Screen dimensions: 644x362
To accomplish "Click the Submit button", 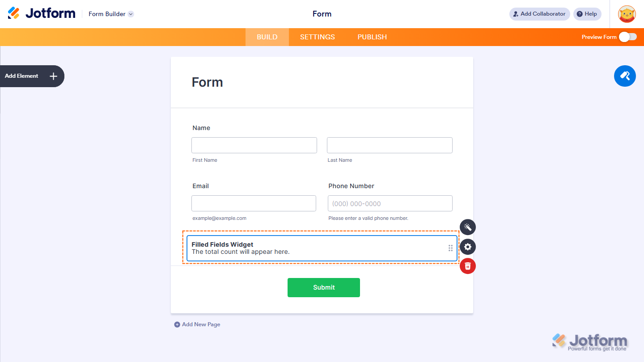I will point(323,287).
